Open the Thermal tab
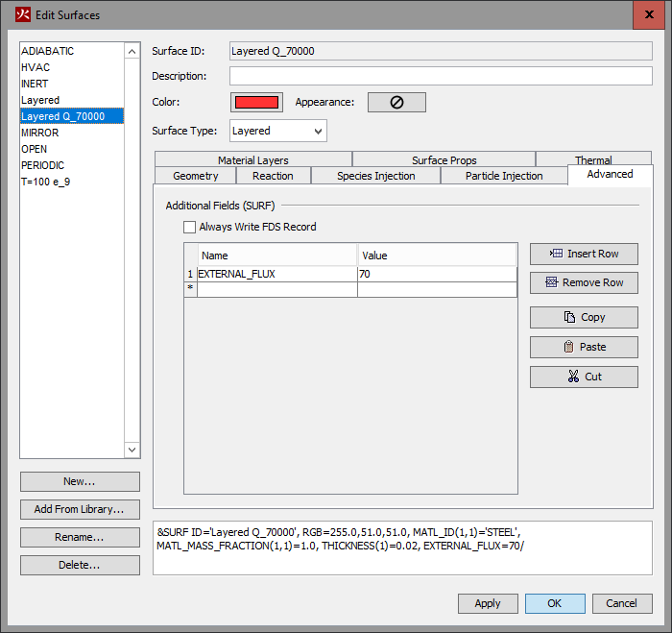 (x=593, y=159)
